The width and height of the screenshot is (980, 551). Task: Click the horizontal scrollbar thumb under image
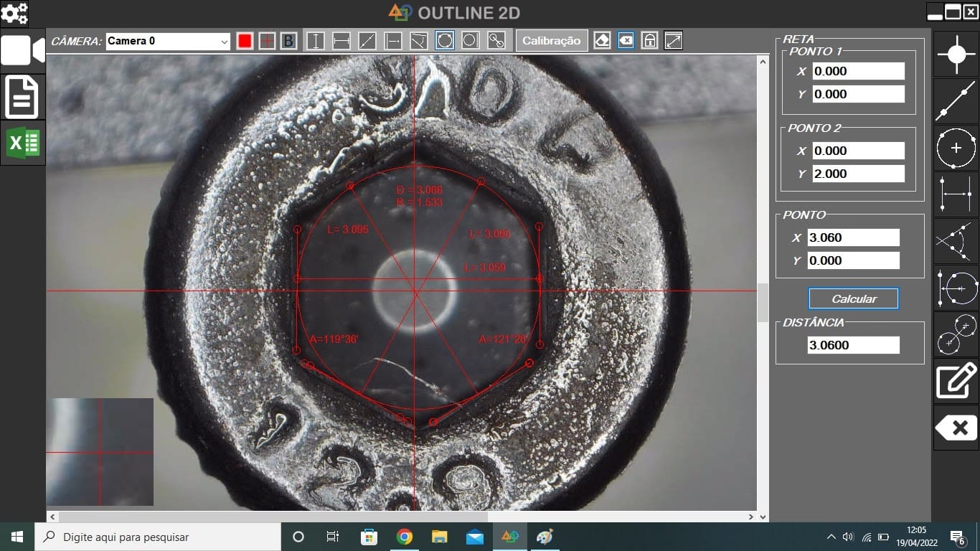(273, 517)
